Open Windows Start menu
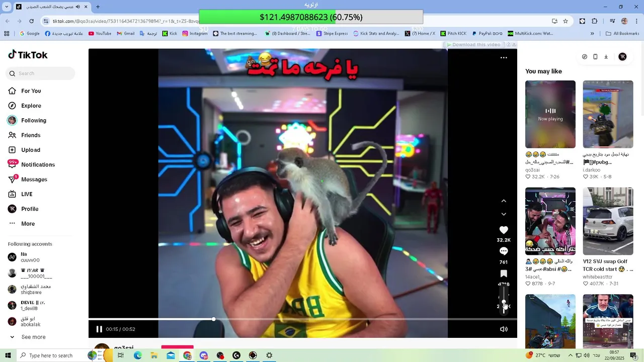644x362 pixels. 8,355
